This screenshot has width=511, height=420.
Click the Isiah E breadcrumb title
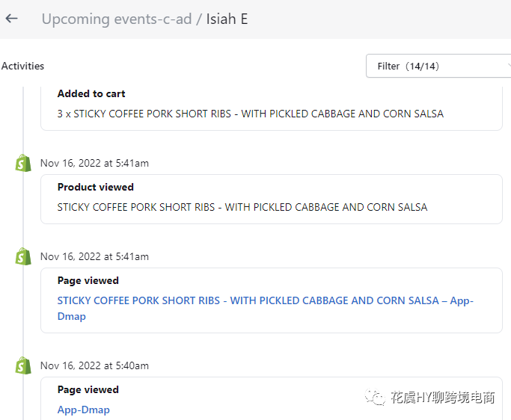click(227, 19)
